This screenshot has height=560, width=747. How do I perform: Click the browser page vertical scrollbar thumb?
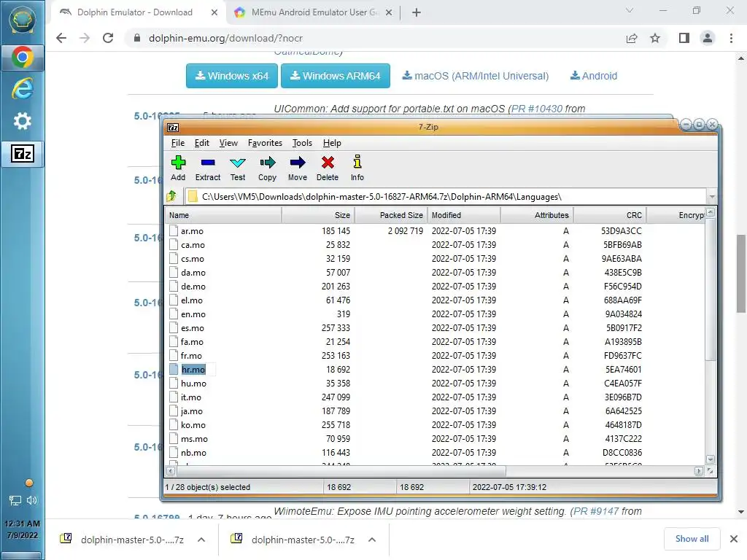(x=740, y=273)
